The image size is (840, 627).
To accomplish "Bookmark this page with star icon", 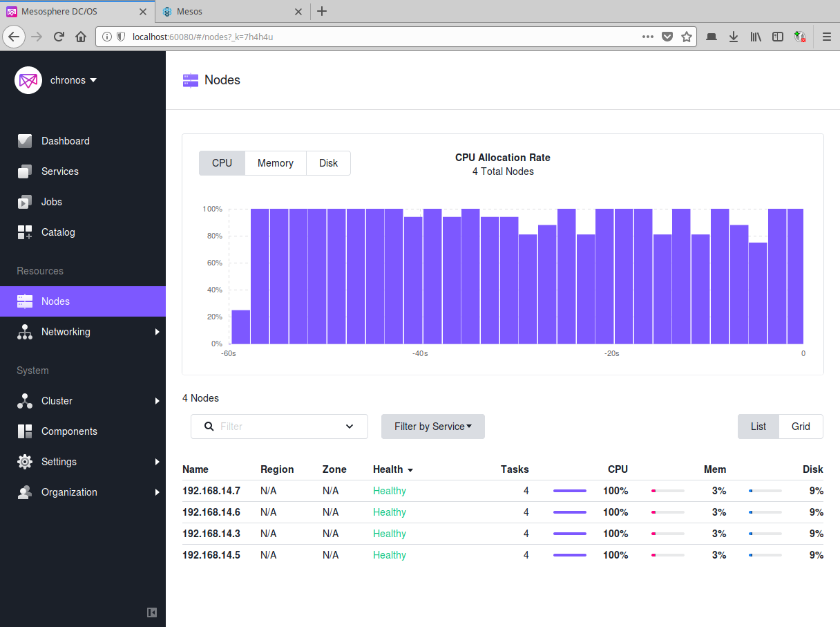I will (x=687, y=37).
